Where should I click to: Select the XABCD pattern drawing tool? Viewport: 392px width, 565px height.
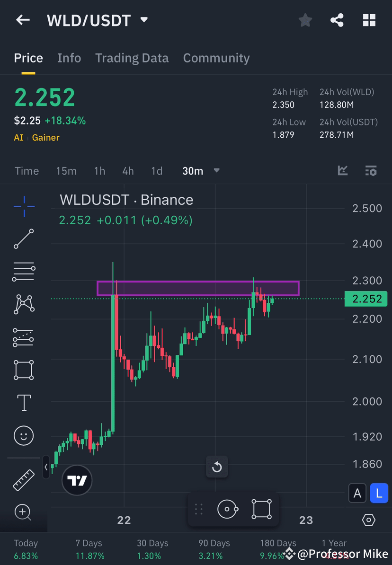click(24, 304)
